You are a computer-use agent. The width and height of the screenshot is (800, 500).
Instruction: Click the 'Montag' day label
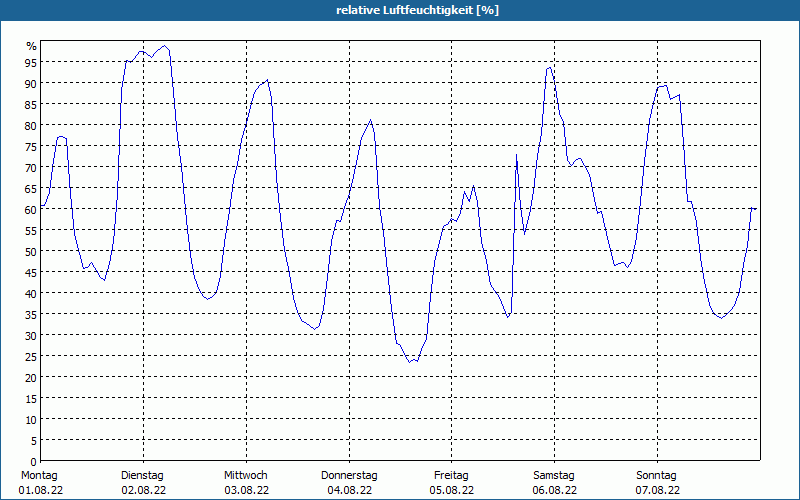point(39,476)
